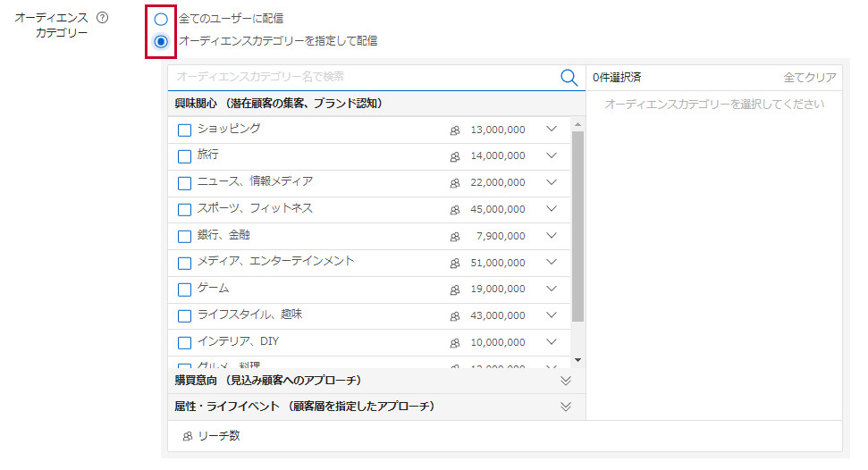868x470 pixels.
Task: Select 全てのユーザーに配信 radio button
Action: [x=161, y=19]
